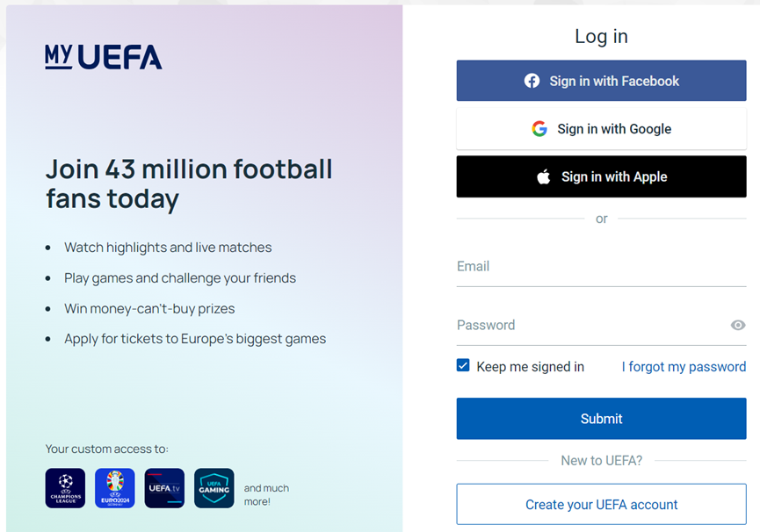The height and width of the screenshot is (532, 760).
Task: Select Sign in with Apple
Action: point(602,176)
